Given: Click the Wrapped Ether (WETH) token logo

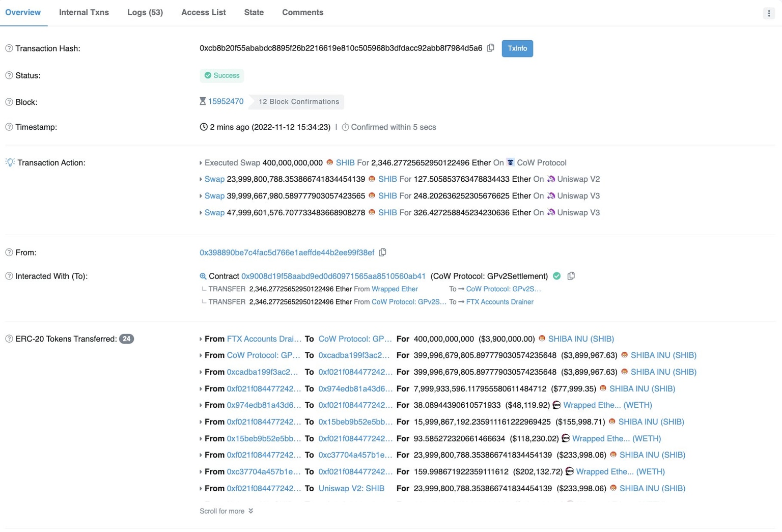Looking at the screenshot, I should point(556,405).
